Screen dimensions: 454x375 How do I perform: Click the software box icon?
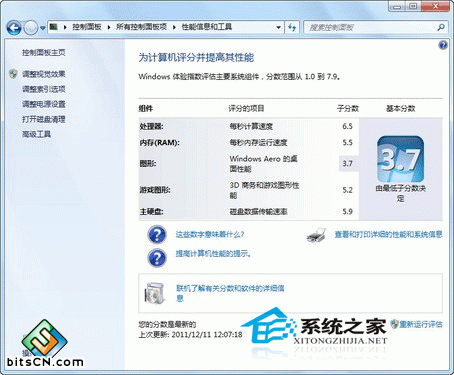(155, 293)
